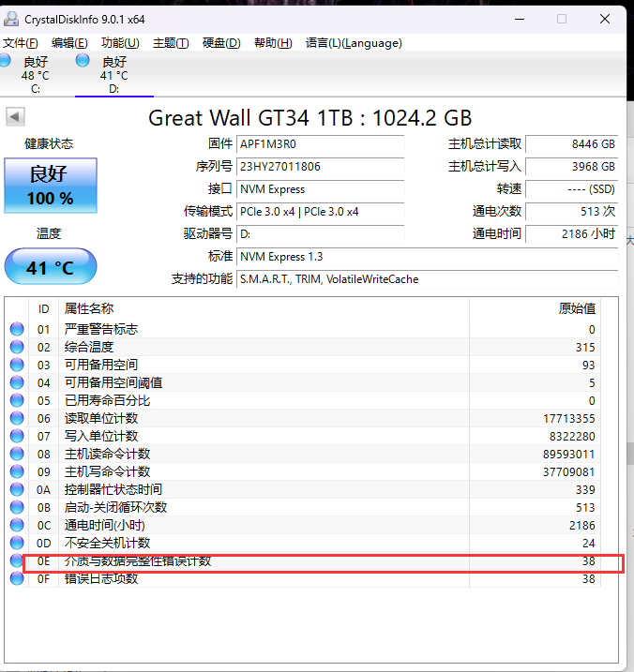
Task: Click status orb for attribute 0B 启动-关闭循环次数
Action: tap(17, 507)
